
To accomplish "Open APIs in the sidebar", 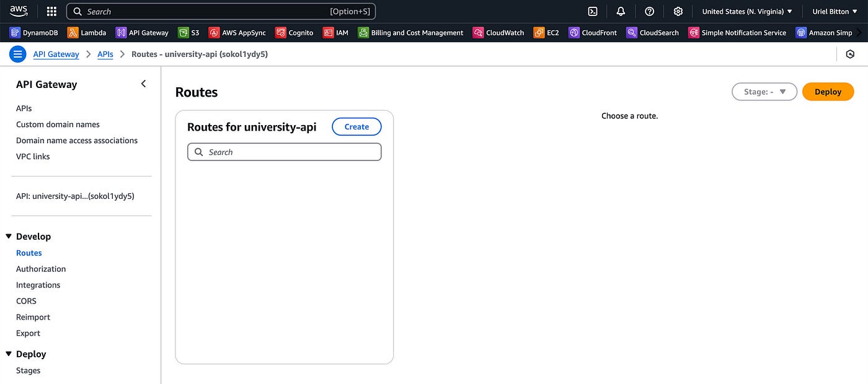I will (24, 108).
